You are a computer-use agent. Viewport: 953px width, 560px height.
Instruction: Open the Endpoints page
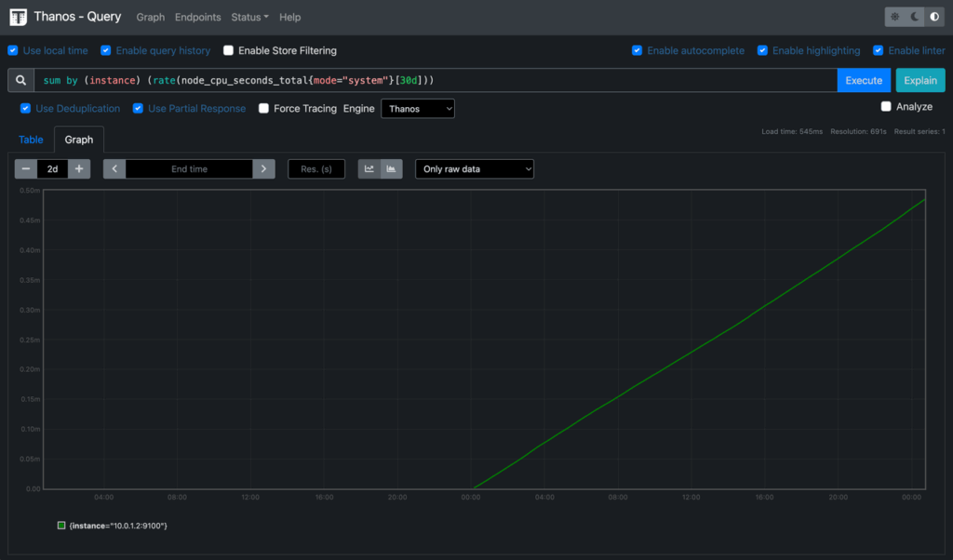(x=197, y=17)
